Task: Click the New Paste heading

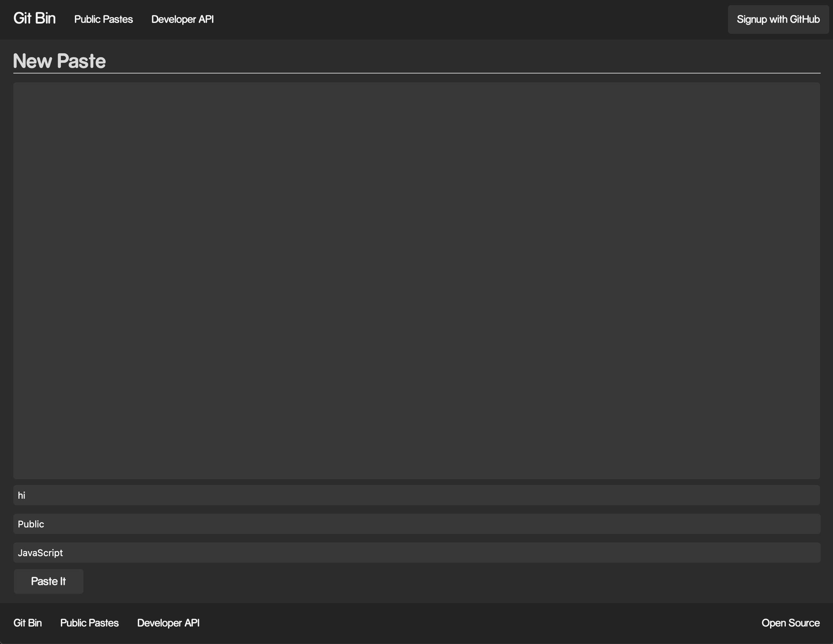Action: coord(59,61)
